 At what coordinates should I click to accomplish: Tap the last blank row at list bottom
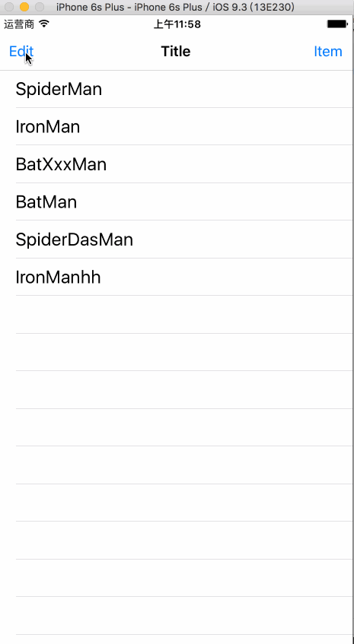point(177,615)
